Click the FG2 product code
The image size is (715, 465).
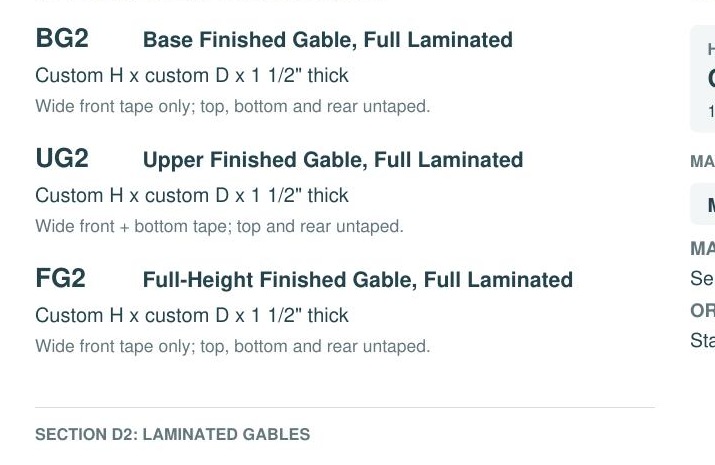(x=61, y=278)
